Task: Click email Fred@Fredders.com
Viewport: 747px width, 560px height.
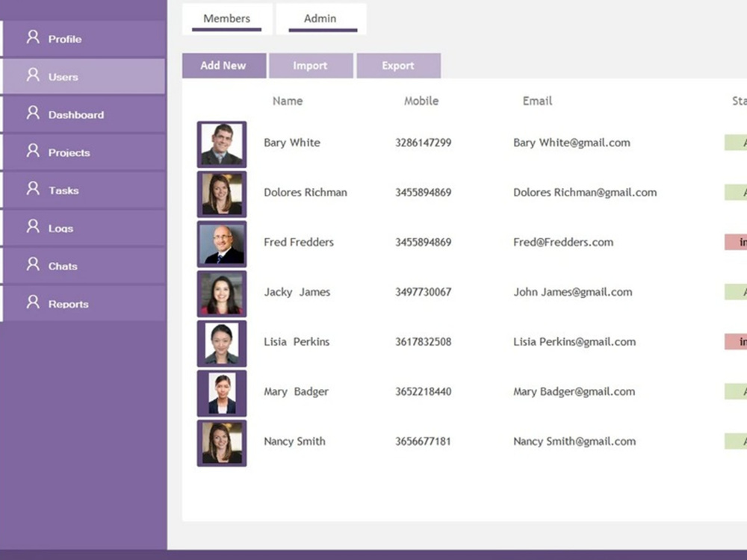Action: (563, 243)
